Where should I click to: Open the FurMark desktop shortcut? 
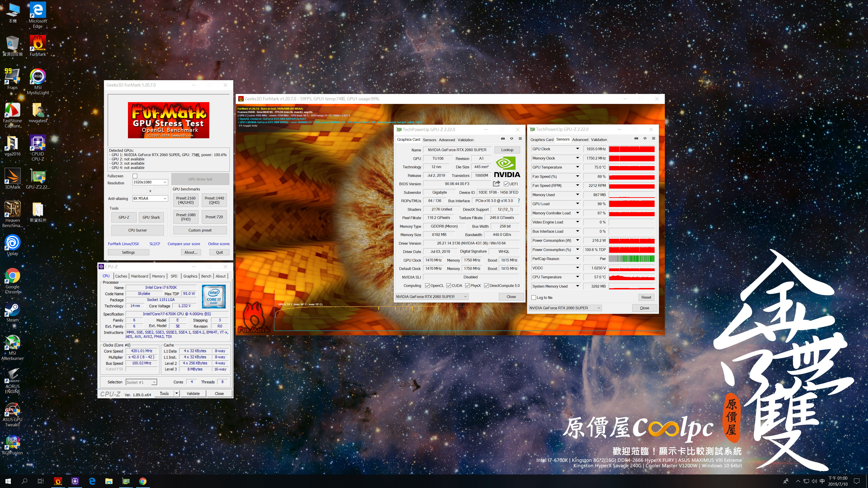click(x=38, y=46)
